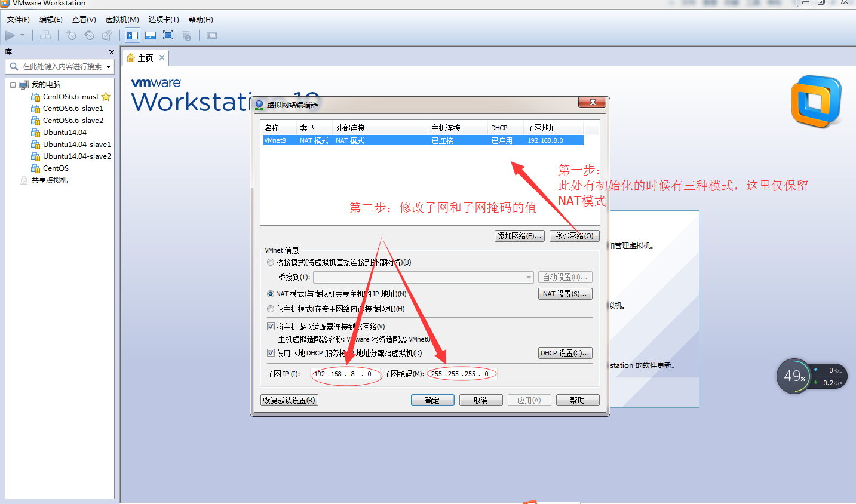856x504 pixels.
Task: Click the 添加网络(E)... button
Action: click(x=520, y=236)
